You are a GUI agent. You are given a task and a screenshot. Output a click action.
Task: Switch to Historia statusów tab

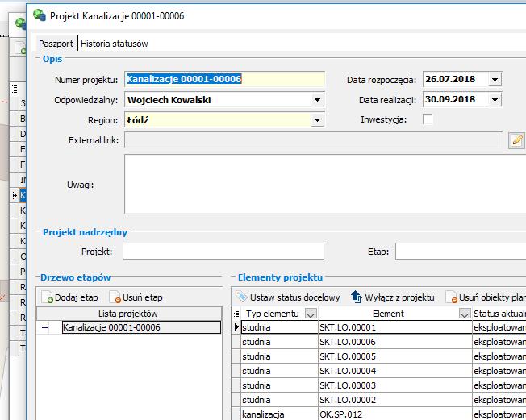[x=114, y=44]
